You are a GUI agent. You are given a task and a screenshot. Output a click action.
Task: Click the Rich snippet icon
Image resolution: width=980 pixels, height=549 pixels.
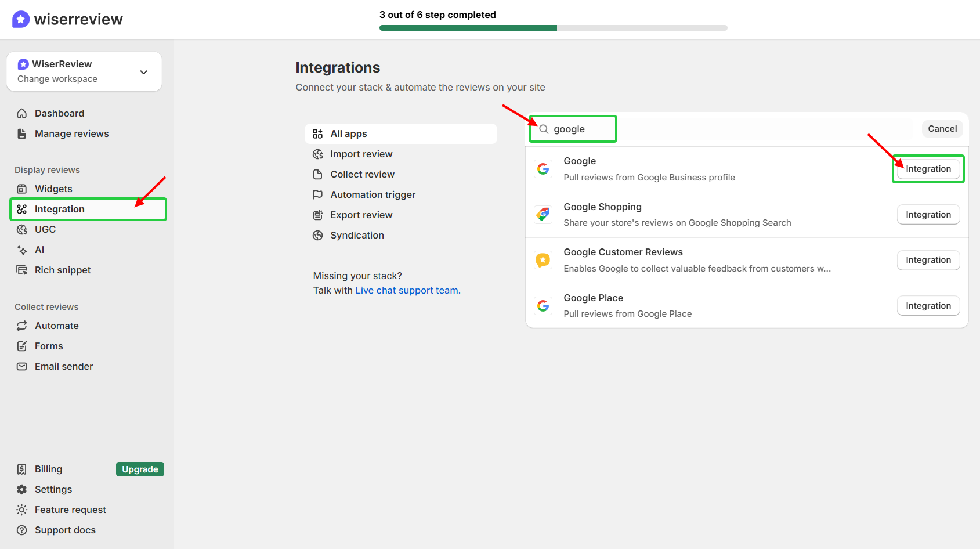tap(21, 269)
